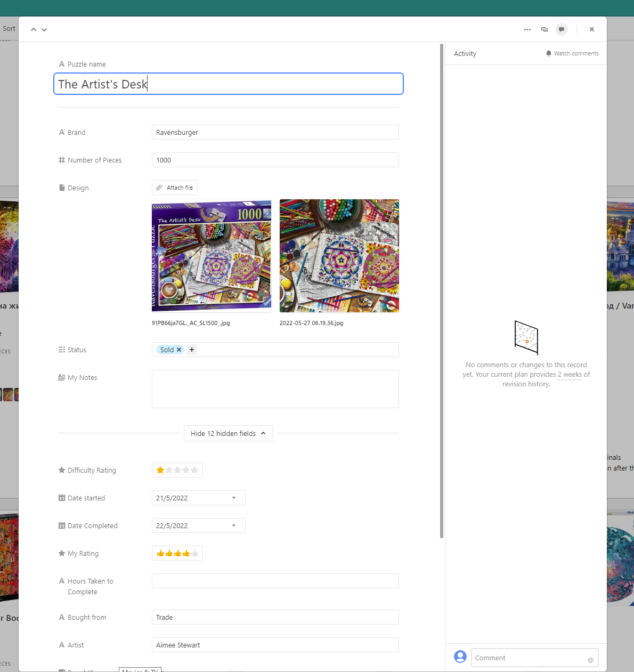
Task: Set Difficulty Rating to two stars
Action: point(169,470)
